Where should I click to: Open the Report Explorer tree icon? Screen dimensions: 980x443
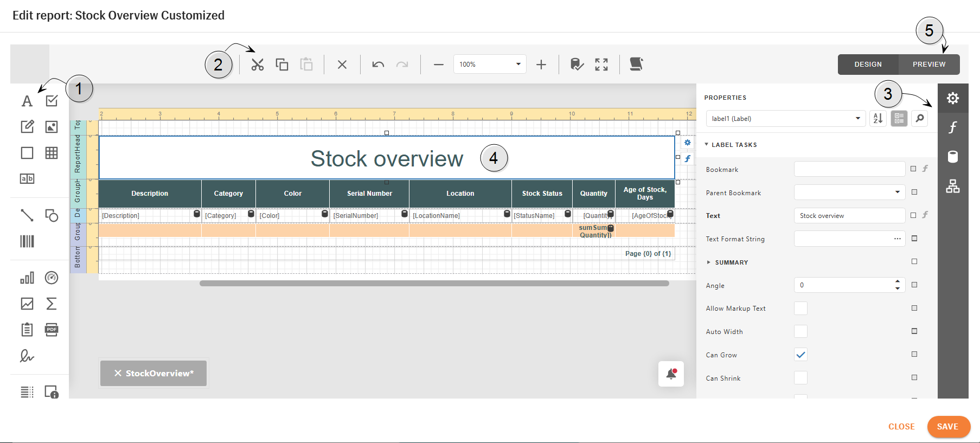click(953, 186)
